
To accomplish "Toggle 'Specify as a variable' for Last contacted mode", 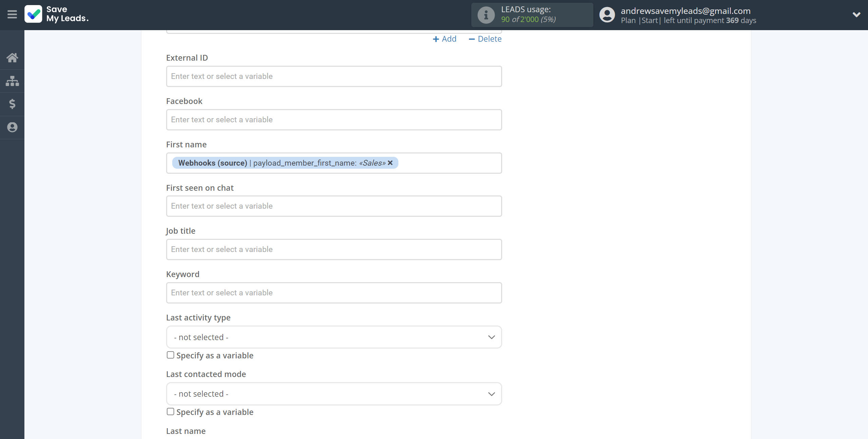I will (x=170, y=411).
